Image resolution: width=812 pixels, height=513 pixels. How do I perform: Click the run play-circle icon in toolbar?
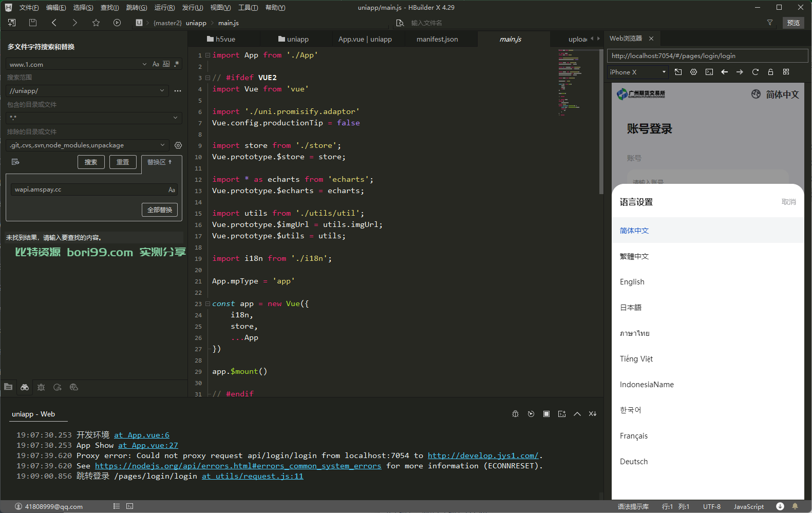117,23
